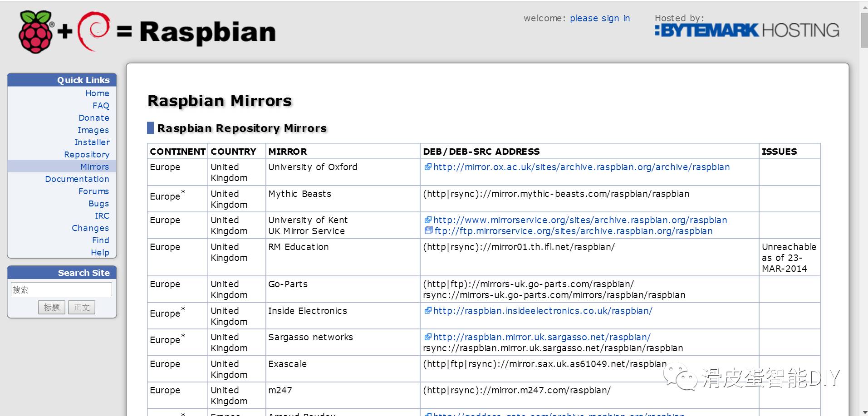Open the Donate quick link
This screenshot has width=868, height=416.
94,117
